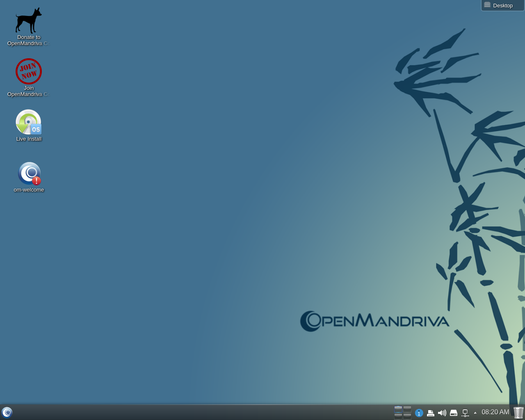This screenshot has height=420, width=525.
Task: Open the trash bin in the panel
Action: click(x=518, y=413)
